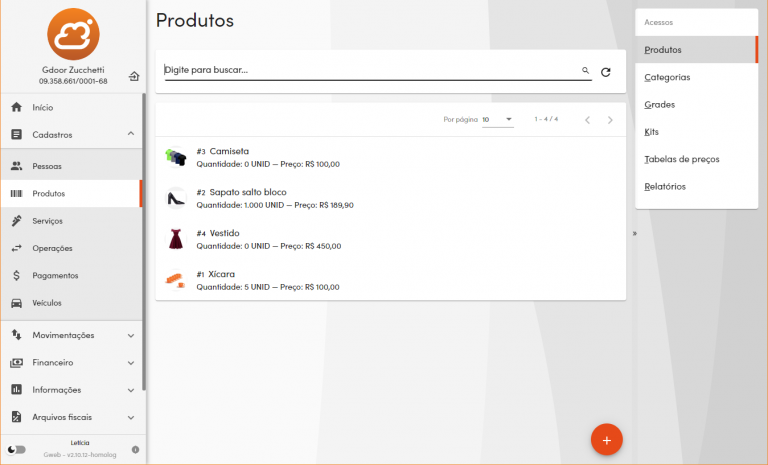Expand the Movimentações menu
768x465 pixels.
pyautogui.click(x=130, y=335)
